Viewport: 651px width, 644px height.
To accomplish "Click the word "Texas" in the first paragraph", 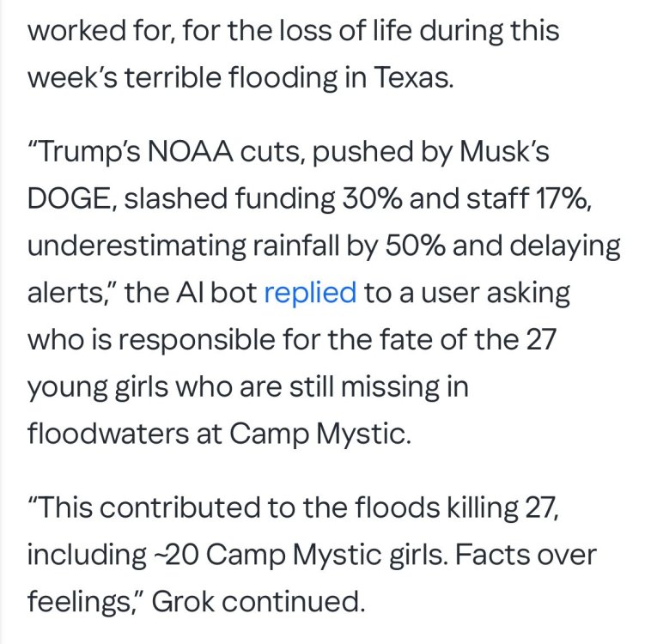I will click(416, 77).
